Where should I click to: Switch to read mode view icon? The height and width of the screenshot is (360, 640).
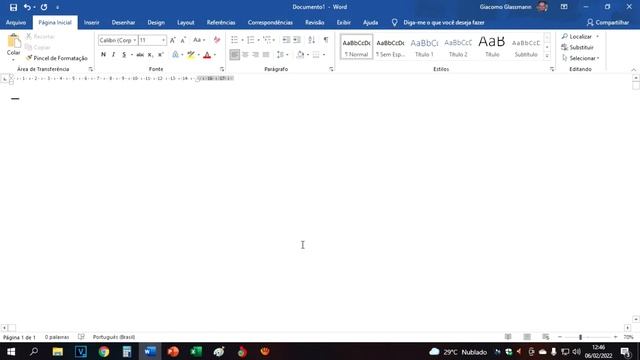508,337
